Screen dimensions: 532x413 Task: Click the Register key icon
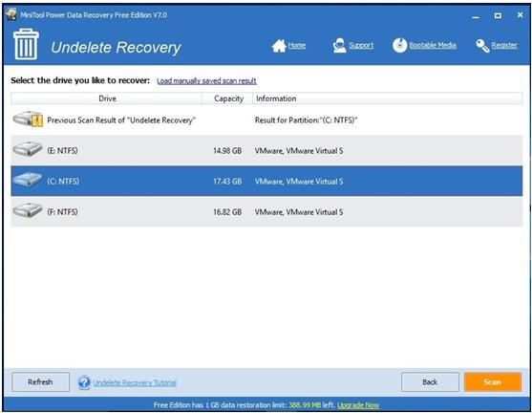(482, 46)
